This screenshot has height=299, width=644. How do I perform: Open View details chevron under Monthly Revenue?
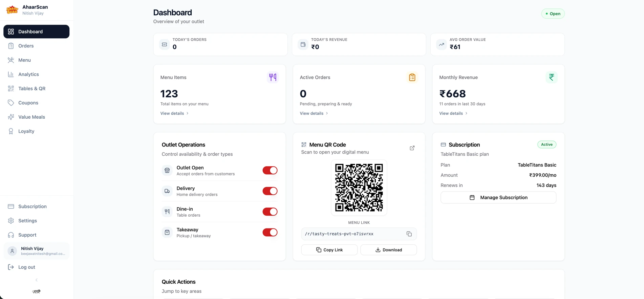[x=466, y=114]
